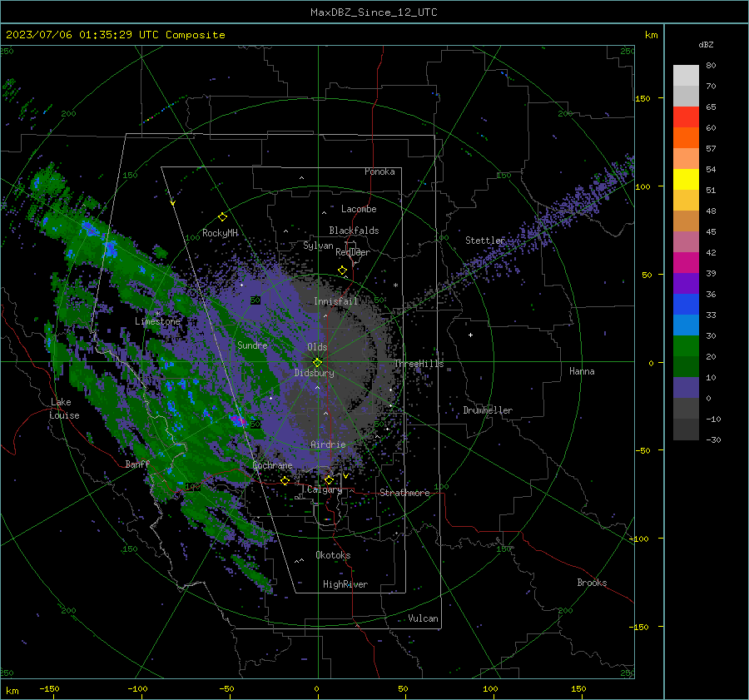This screenshot has width=749, height=700.
Task: Select the light blue 30-33 dBZ legend swatch
Action: point(686,325)
